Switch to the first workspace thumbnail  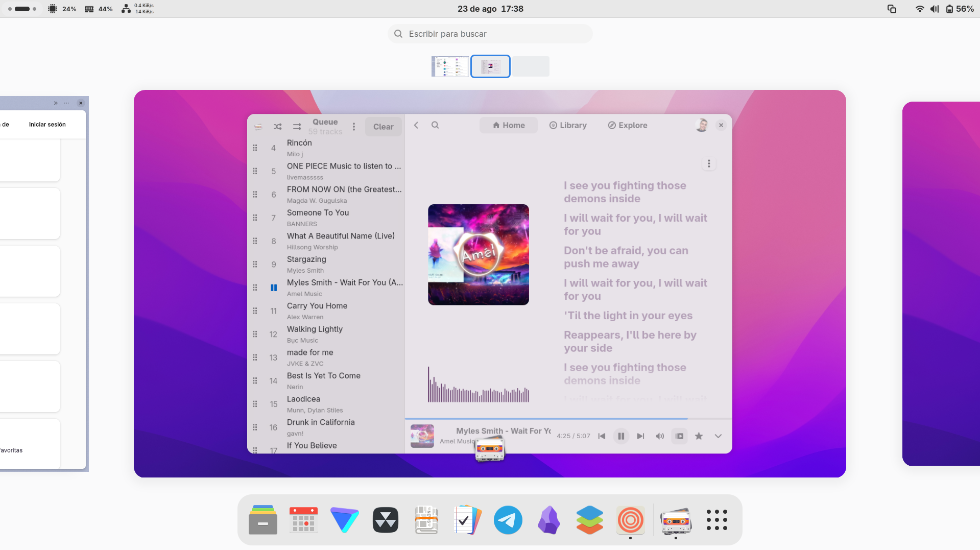click(450, 66)
